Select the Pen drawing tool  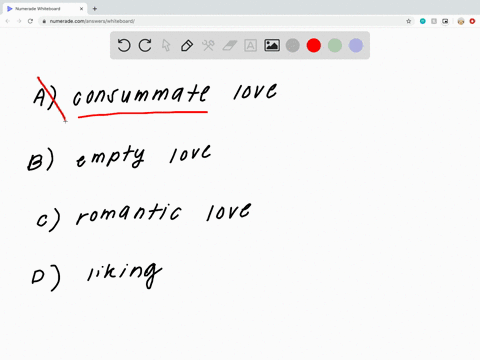point(187,45)
